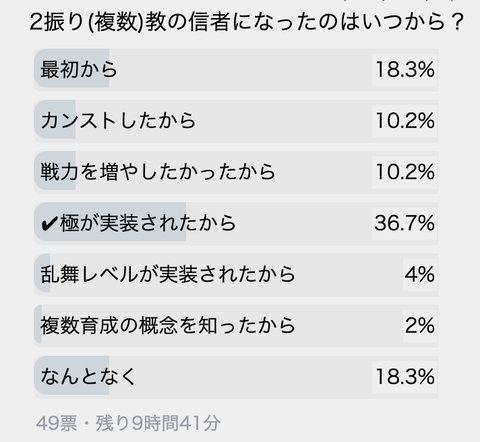Click the 残り9時間41分 remaining time text
This screenshot has width=480, height=442.
(x=158, y=423)
